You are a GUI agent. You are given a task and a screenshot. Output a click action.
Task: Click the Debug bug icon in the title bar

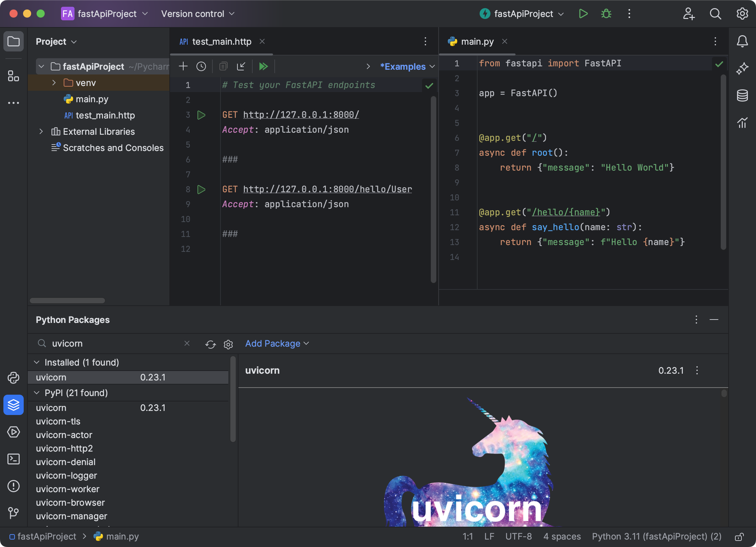click(606, 14)
